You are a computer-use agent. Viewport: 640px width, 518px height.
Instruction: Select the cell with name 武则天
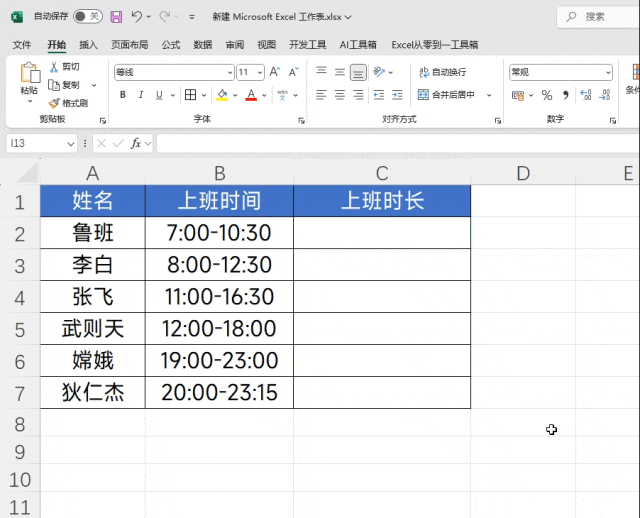[93, 329]
